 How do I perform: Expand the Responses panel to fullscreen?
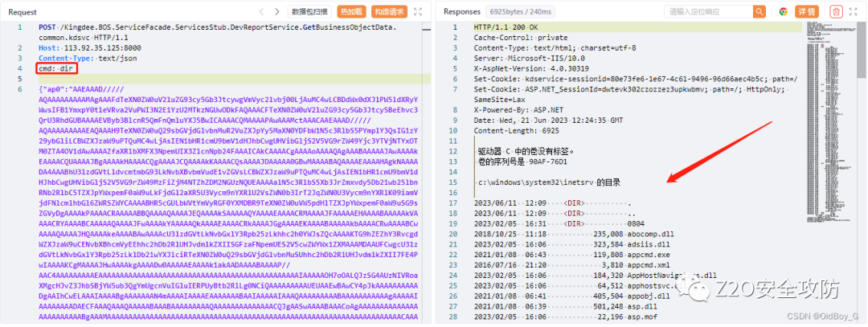pos(854,11)
